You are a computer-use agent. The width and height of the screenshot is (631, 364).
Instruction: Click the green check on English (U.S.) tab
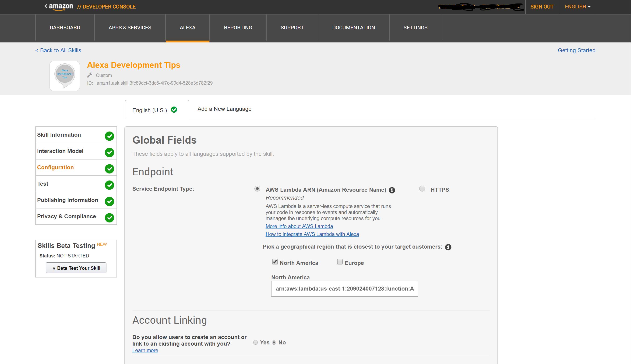click(174, 110)
